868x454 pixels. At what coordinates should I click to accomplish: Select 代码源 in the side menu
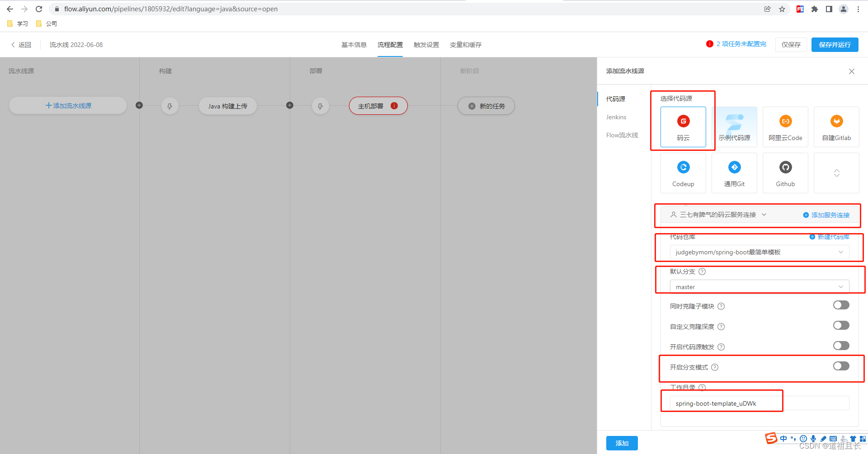(x=616, y=99)
